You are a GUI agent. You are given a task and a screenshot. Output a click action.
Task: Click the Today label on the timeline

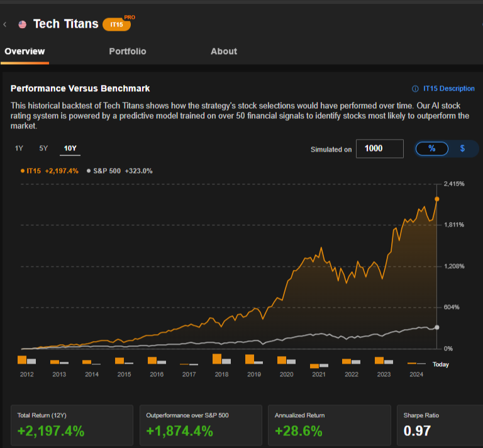tap(440, 364)
